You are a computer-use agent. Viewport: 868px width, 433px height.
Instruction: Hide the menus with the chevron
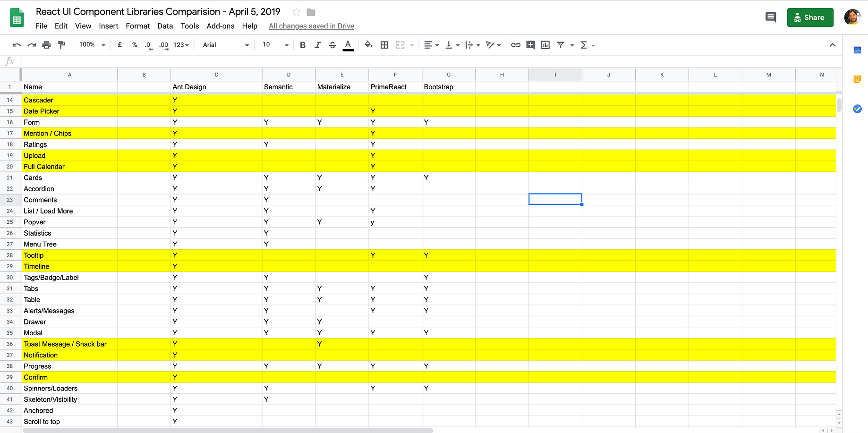pos(832,45)
